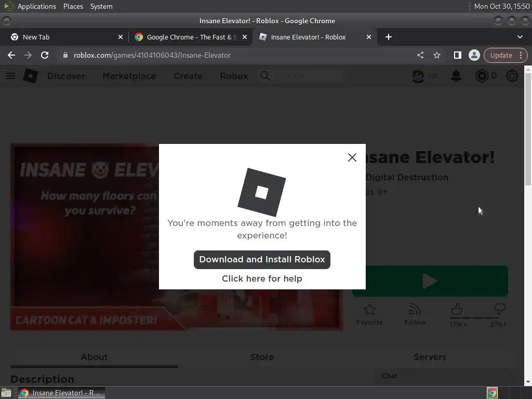Open Create in Roblox navigation
This screenshot has height=399, width=532.
point(188,76)
